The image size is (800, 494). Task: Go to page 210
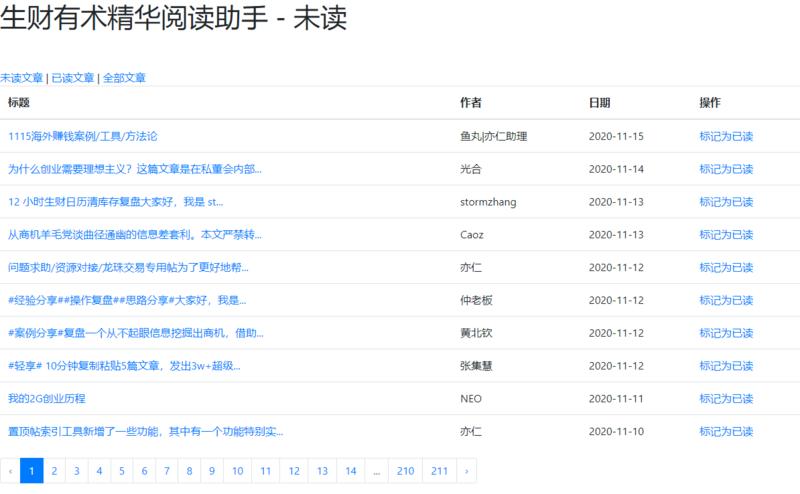405,471
